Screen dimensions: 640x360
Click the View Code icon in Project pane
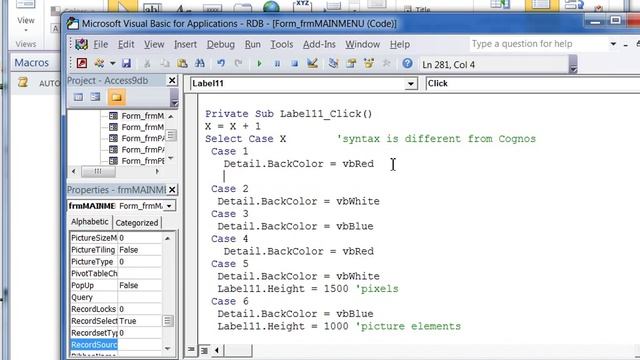click(x=78, y=97)
